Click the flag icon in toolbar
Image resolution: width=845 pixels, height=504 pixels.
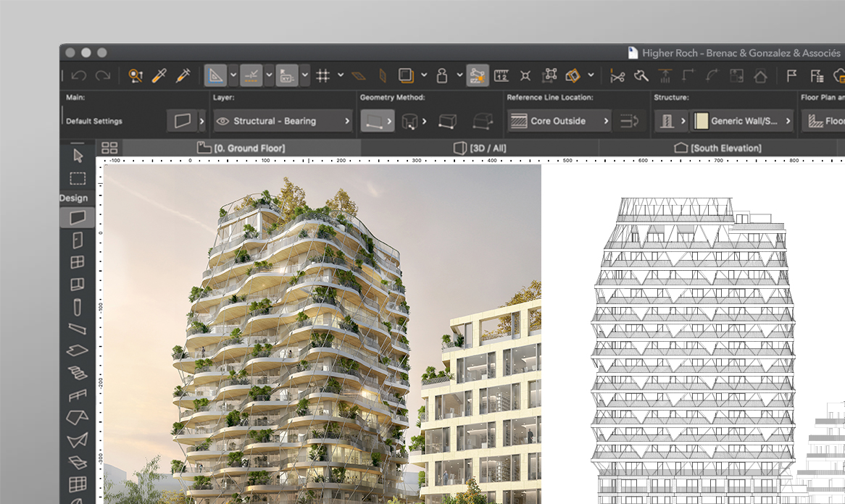(791, 76)
